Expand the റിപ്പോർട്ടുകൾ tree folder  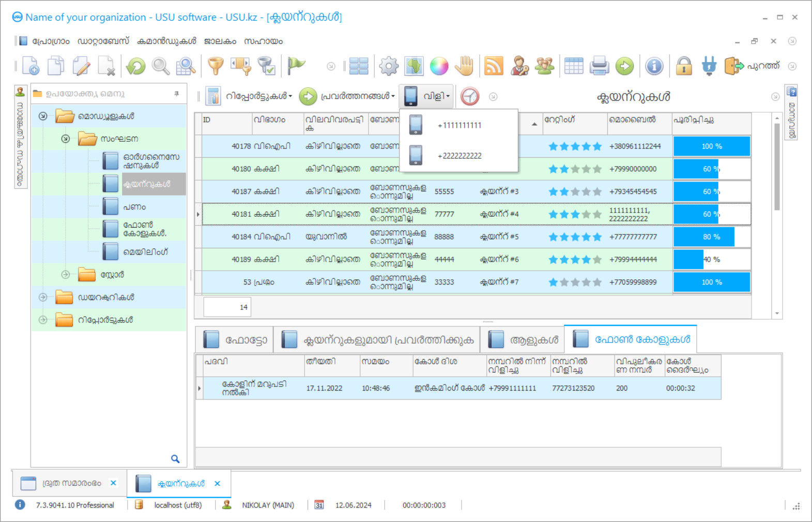point(43,320)
